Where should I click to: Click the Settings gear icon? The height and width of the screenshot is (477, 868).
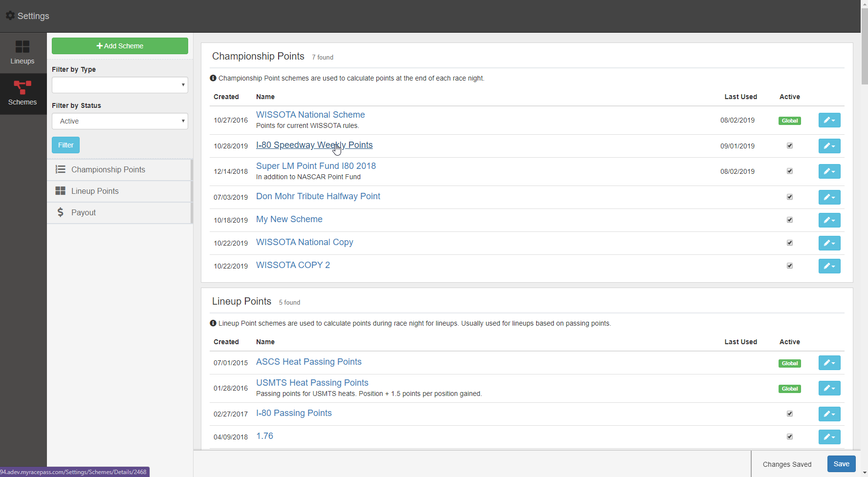tap(10, 15)
